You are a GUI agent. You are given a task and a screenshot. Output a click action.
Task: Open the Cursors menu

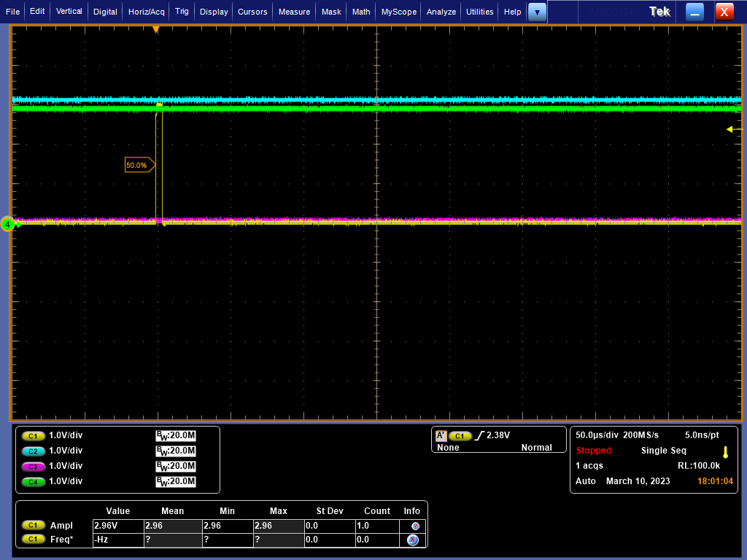252,12
